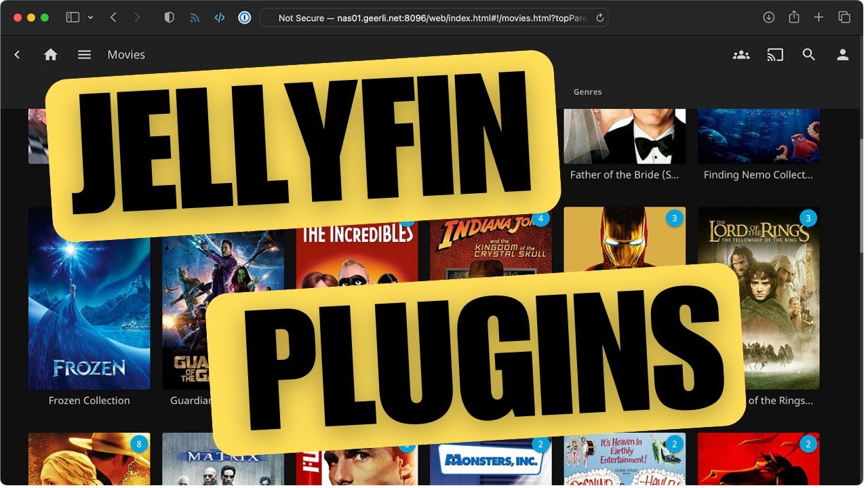
Task: Click the Father of the Bride title
Action: point(625,175)
